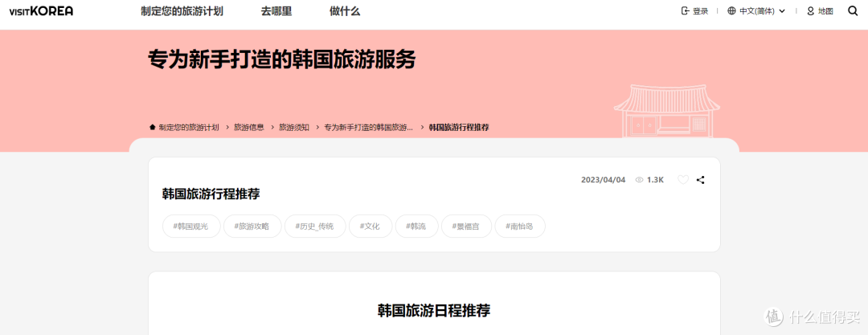Click the home icon in breadcrumb
The height and width of the screenshot is (335, 868).
152,127
